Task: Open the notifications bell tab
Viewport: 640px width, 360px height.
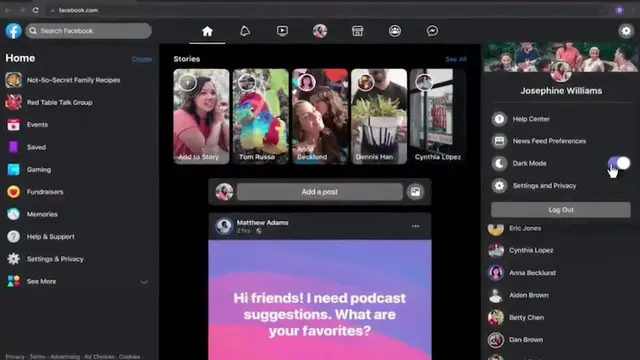Action: [245, 31]
